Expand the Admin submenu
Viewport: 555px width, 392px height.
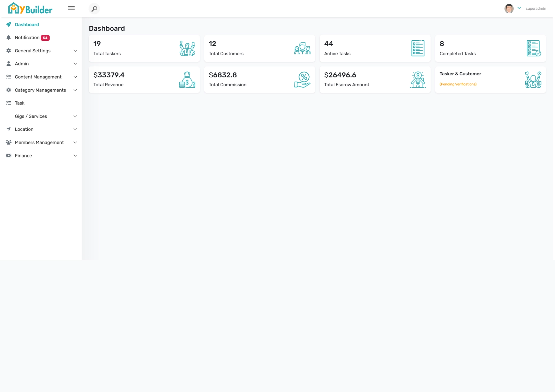[75, 64]
